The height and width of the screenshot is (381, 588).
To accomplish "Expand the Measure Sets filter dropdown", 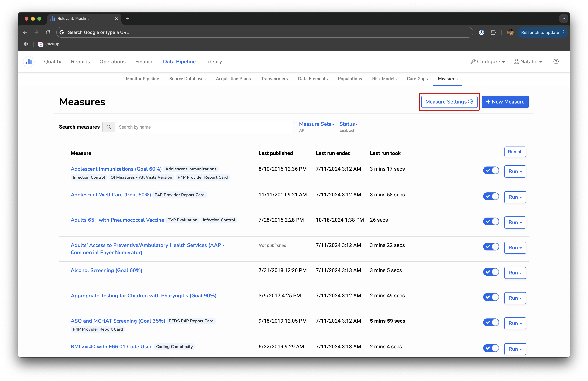I will pyautogui.click(x=316, y=124).
